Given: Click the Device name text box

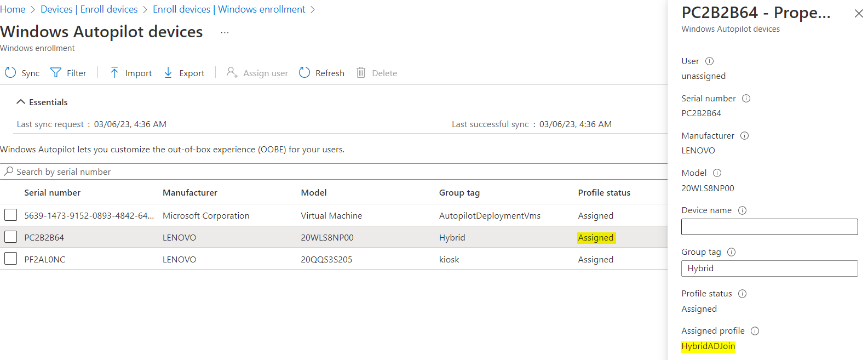Looking at the screenshot, I should [769, 227].
